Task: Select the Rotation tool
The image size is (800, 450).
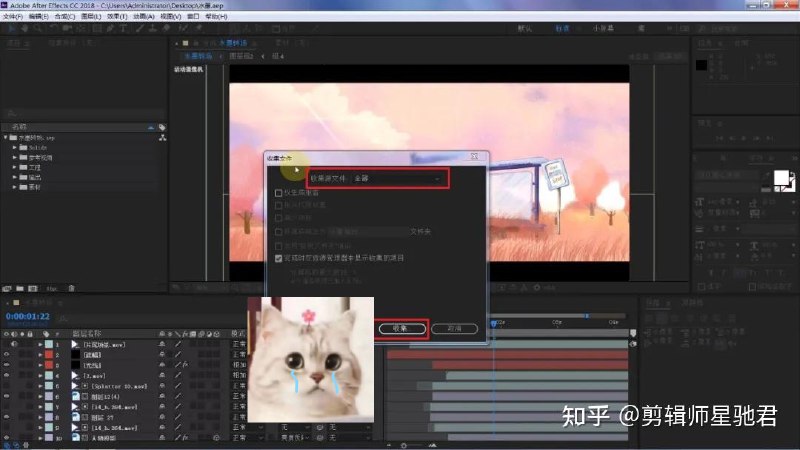Action: [x=54, y=29]
